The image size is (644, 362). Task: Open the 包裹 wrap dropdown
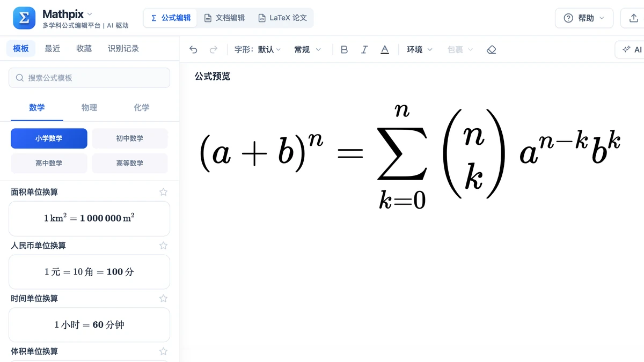(x=460, y=50)
